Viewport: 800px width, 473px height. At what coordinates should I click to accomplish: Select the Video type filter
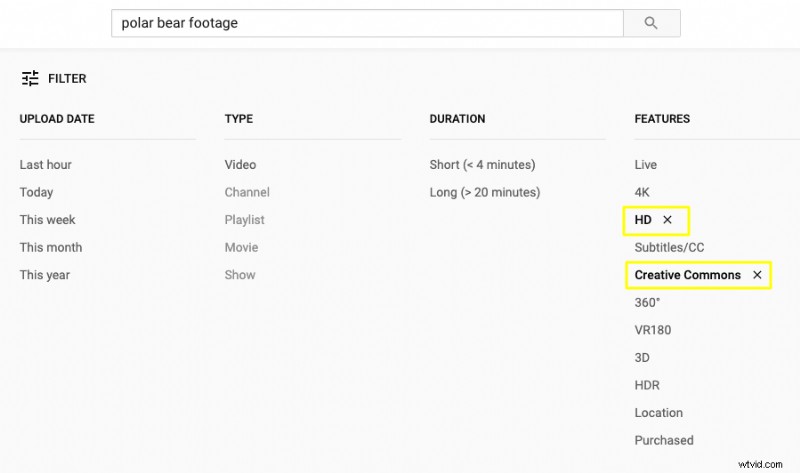pos(240,165)
